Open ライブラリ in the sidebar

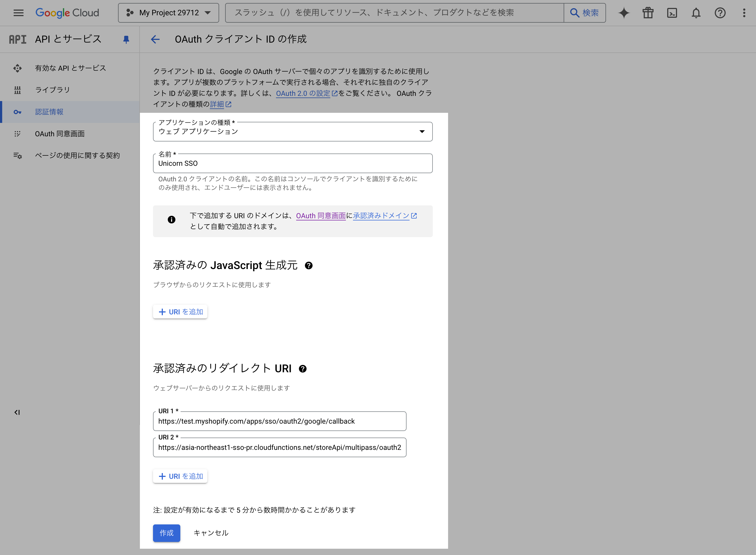(52, 90)
